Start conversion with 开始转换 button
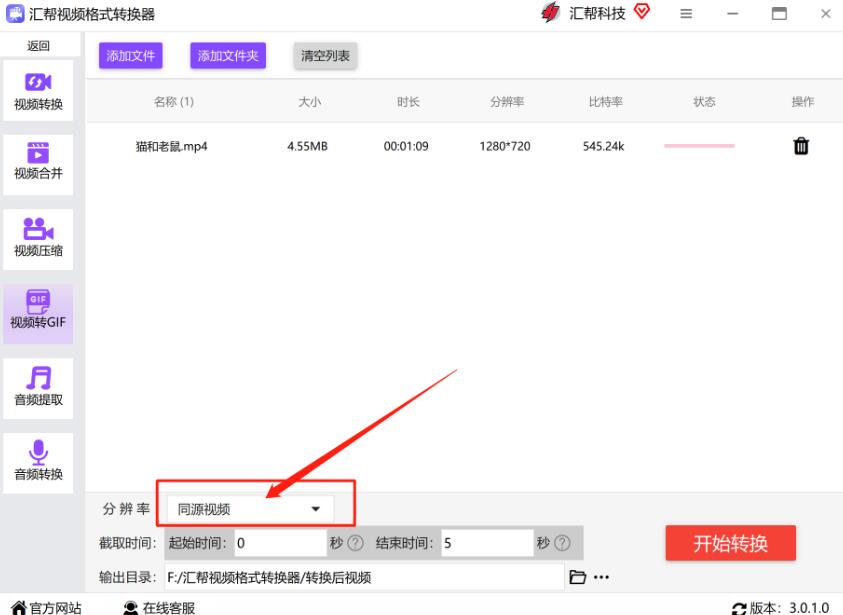Viewport: 843px width, 615px height. point(730,543)
